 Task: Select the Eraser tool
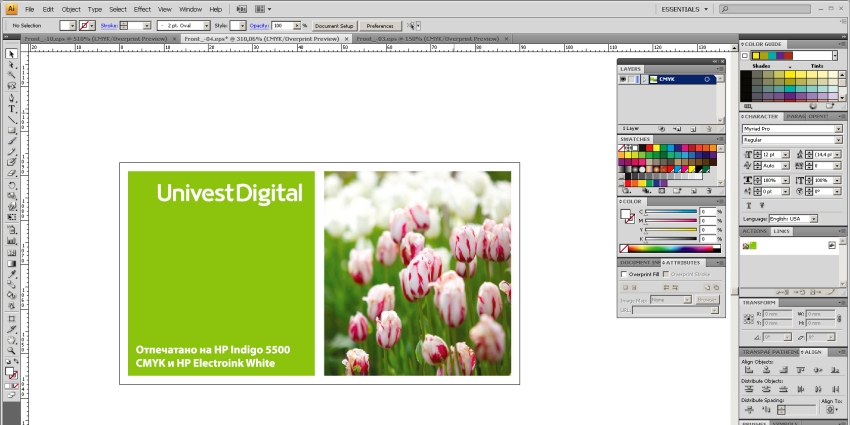coord(11,173)
